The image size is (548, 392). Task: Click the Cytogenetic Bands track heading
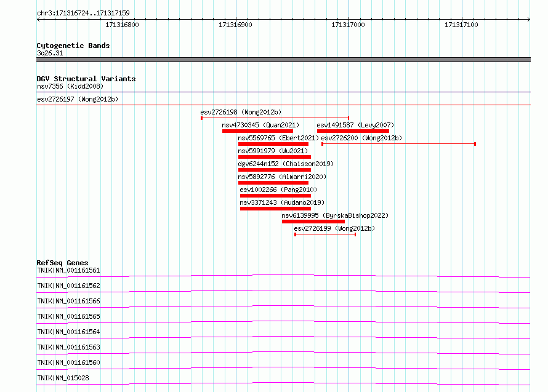click(x=73, y=46)
